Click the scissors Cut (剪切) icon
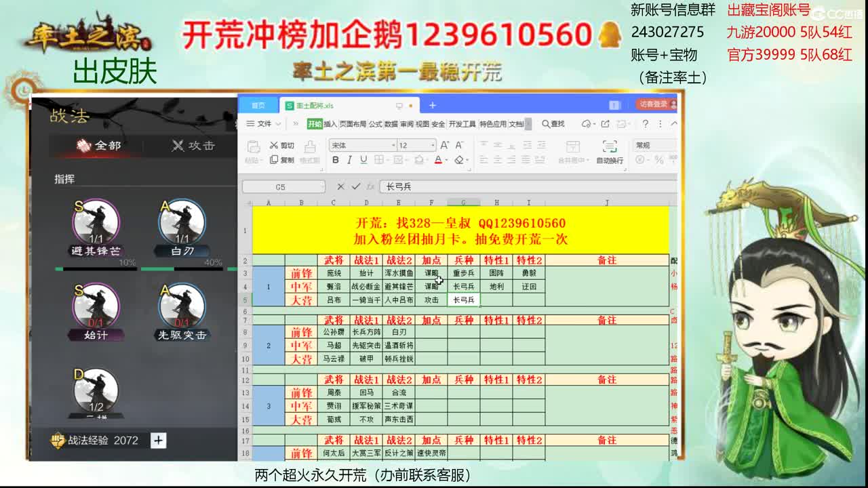The image size is (868, 488). coord(273,145)
